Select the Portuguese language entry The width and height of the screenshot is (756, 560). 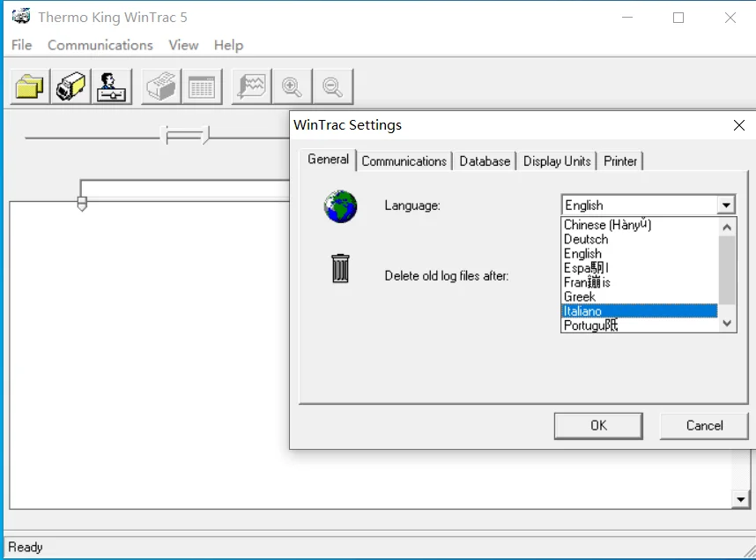click(640, 325)
